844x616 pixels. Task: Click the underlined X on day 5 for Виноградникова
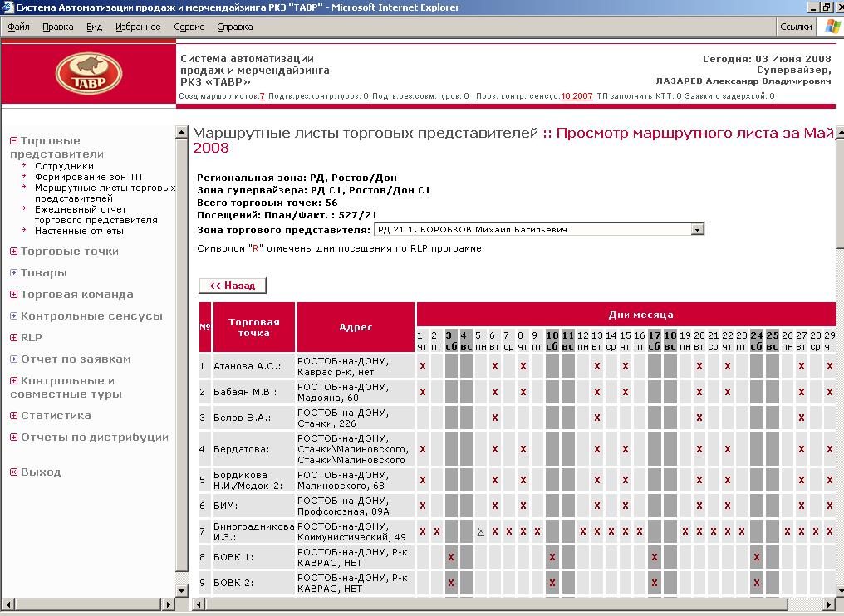pos(481,531)
